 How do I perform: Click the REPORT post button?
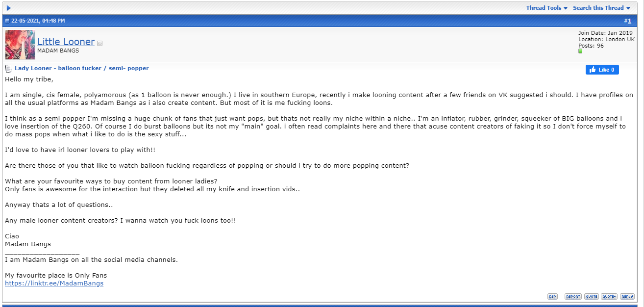[x=573, y=296]
